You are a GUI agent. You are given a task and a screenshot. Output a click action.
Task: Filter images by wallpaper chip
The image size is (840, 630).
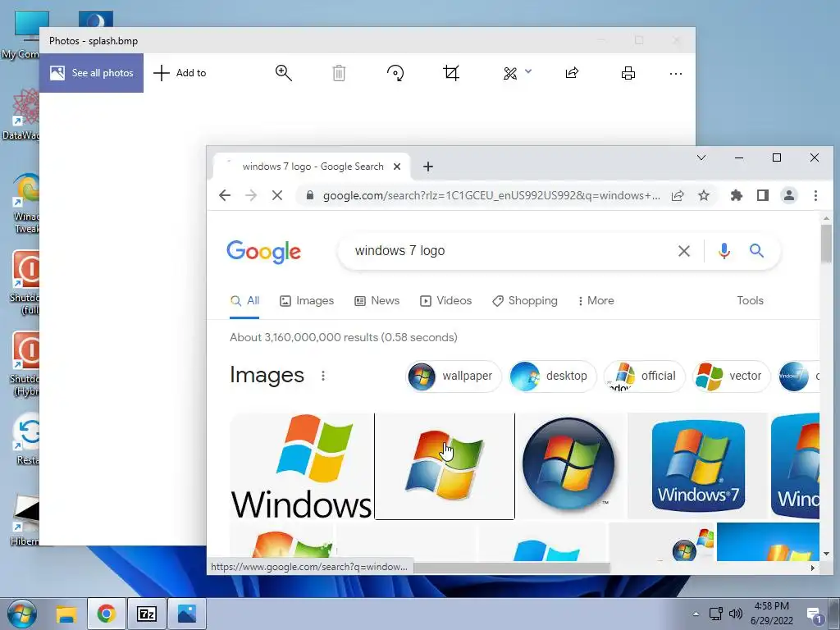click(454, 376)
